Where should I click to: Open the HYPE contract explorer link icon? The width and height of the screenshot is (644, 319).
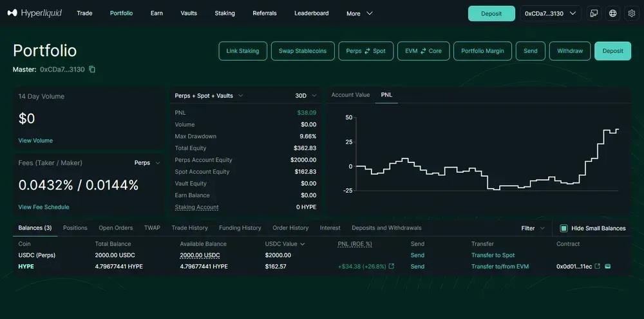pos(598,266)
